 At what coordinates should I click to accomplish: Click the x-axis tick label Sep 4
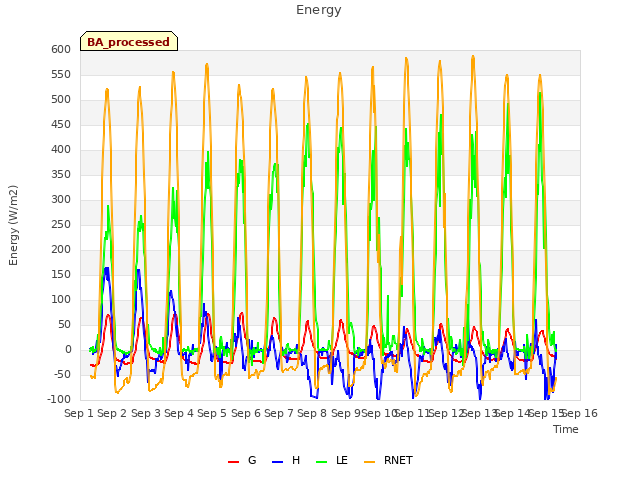(x=179, y=413)
